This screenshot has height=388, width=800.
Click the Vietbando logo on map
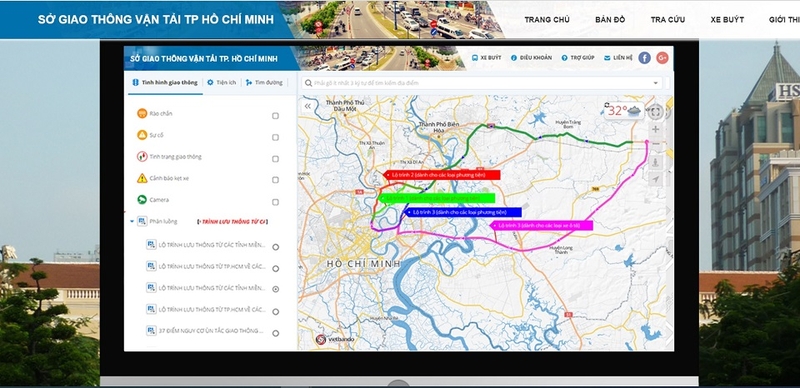pos(334,339)
